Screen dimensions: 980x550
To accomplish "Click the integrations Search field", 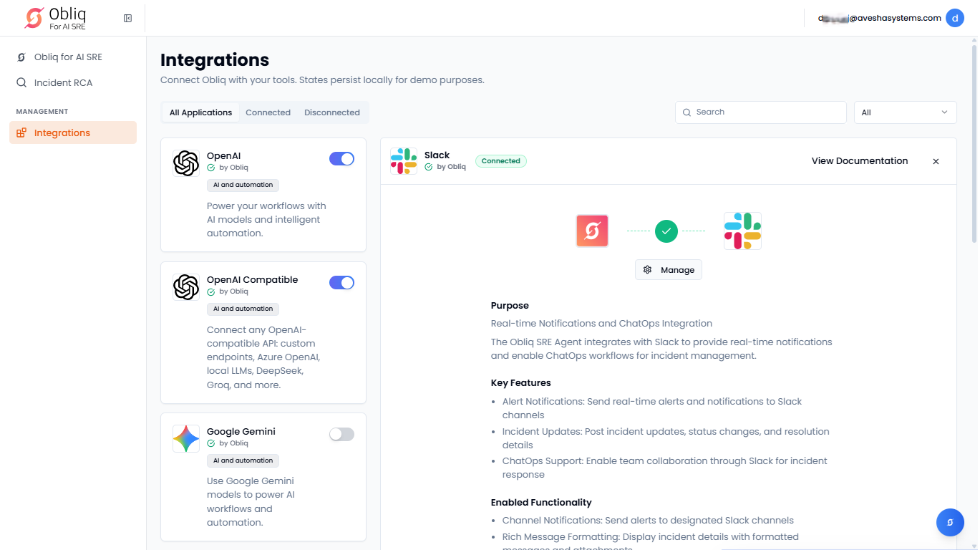I will click(761, 112).
